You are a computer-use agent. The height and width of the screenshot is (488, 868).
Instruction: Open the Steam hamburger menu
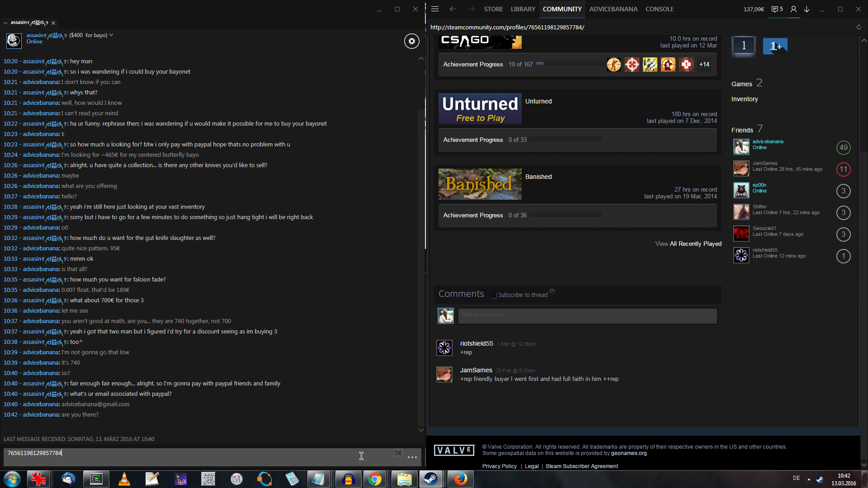(x=435, y=9)
